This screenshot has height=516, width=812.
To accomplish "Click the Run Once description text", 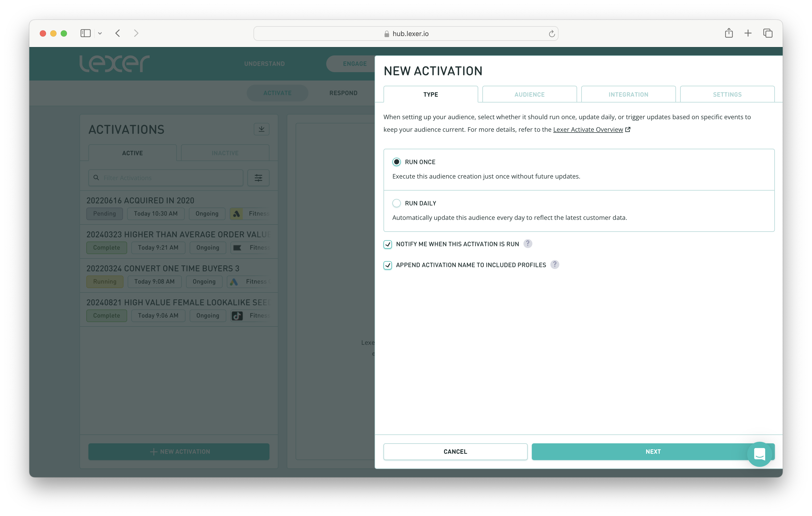I will point(486,176).
